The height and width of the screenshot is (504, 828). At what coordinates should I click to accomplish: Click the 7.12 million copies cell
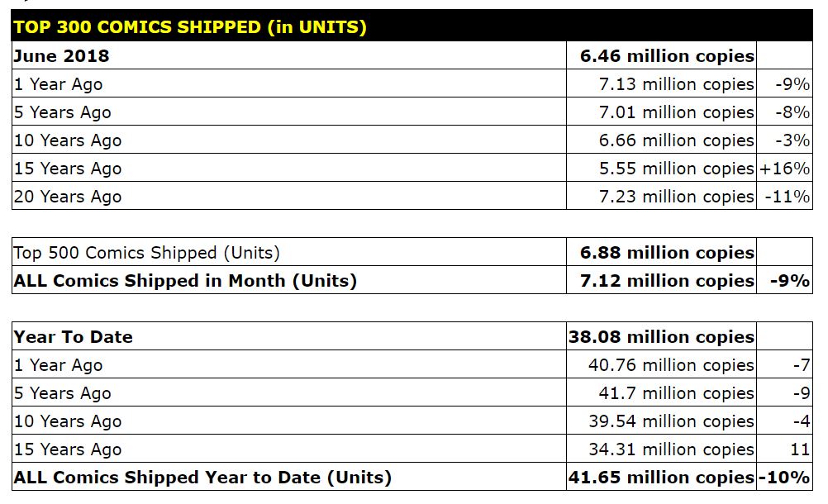tap(666, 281)
